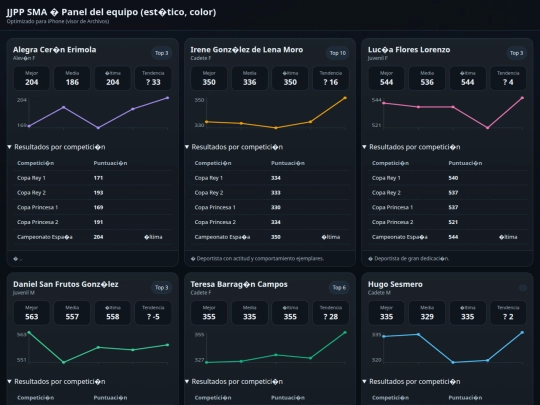
Task: Click Top 3 badge on Lucía's card
Action: [x=517, y=53]
